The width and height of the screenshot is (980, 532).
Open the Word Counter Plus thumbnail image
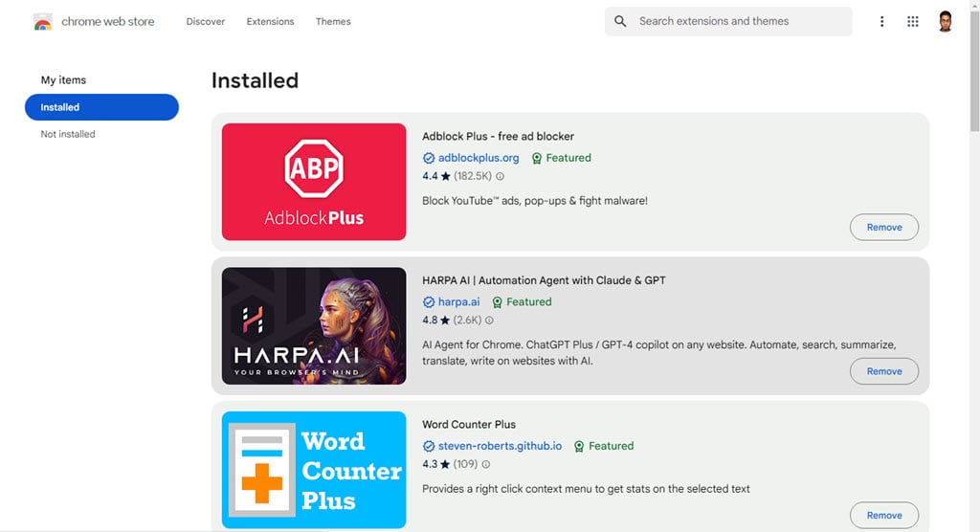coord(314,470)
